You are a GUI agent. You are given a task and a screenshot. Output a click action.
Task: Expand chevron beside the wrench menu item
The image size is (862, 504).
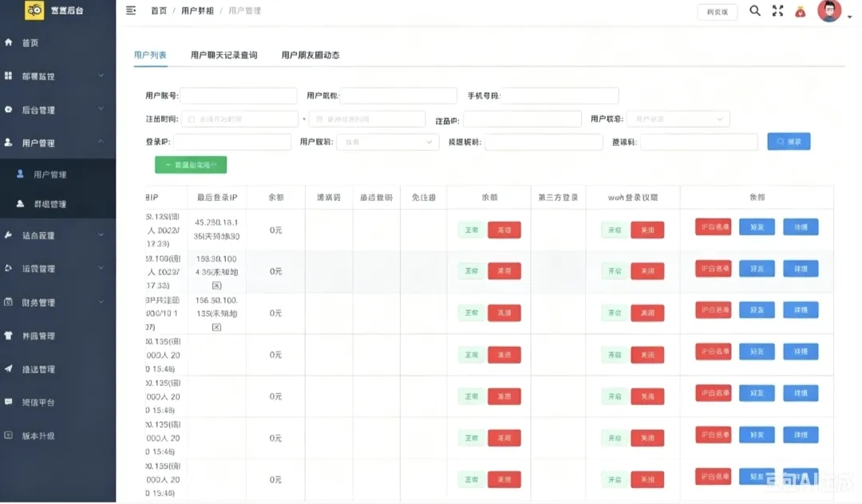click(x=101, y=234)
